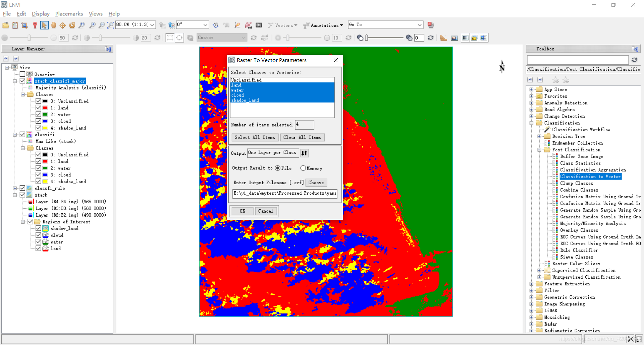
Task: Click Choose for output filename
Action: [x=316, y=183]
